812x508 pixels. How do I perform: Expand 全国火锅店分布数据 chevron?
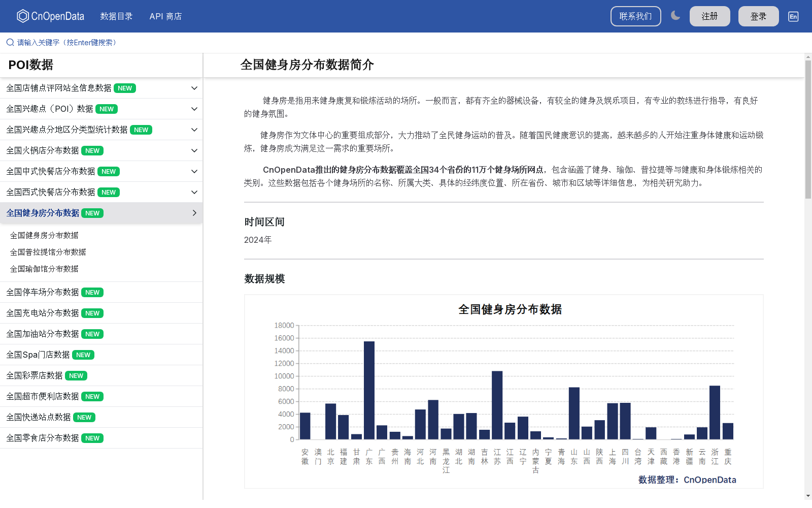pos(194,151)
